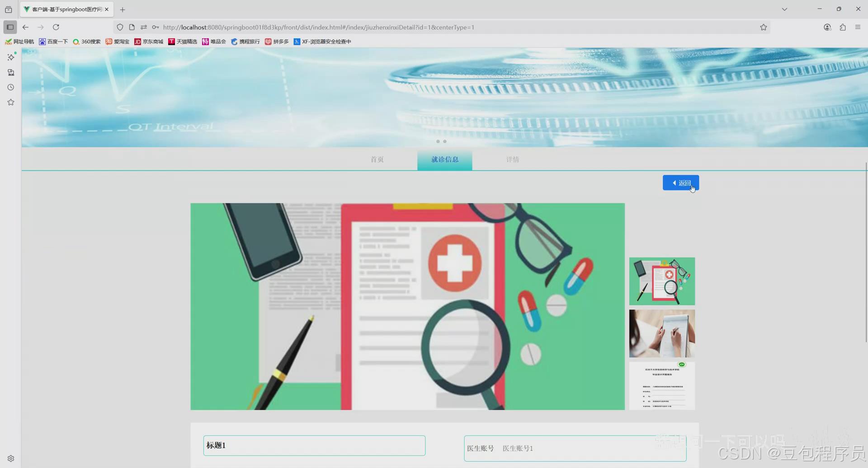Bookmark this page with the star icon
Viewport: 868px width, 468px height.
[764, 27]
